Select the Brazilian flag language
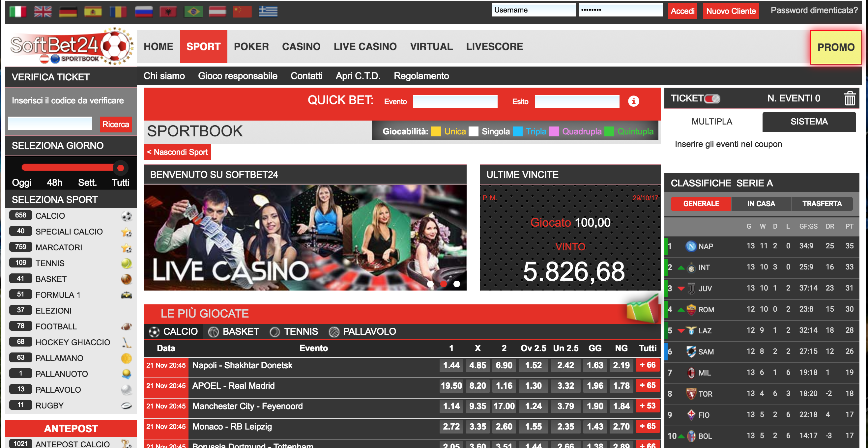Screen dimensions: 868x448 tap(193, 12)
